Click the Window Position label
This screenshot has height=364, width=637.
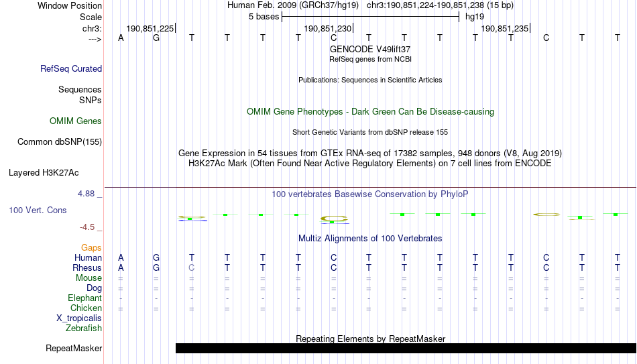70,5
